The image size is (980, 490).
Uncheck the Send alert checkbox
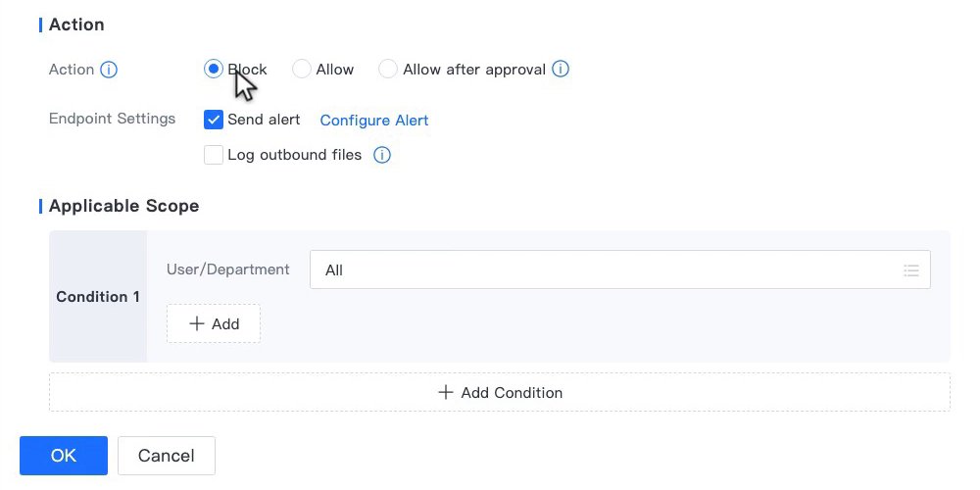(x=214, y=120)
